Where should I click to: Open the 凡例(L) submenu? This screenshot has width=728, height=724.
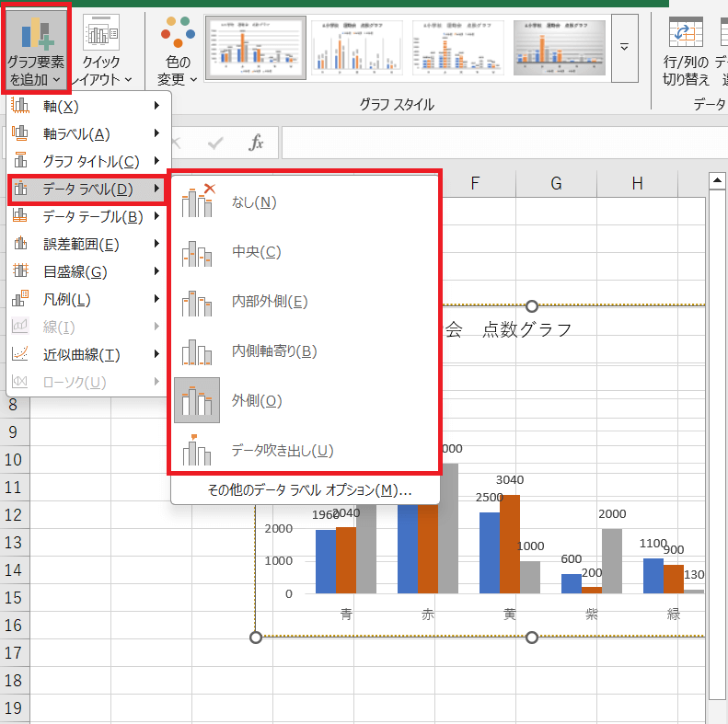point(88,299)
